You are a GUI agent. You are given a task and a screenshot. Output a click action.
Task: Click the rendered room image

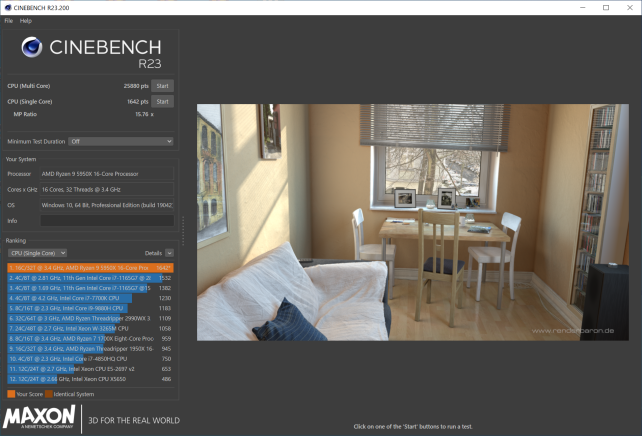pyautogui.click(x=413, y=222)
